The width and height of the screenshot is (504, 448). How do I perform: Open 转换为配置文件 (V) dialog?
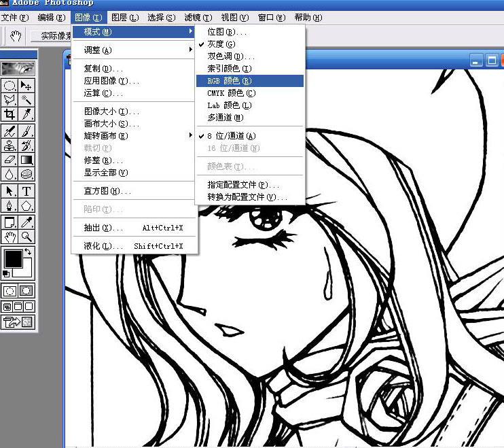pos(250,197)
